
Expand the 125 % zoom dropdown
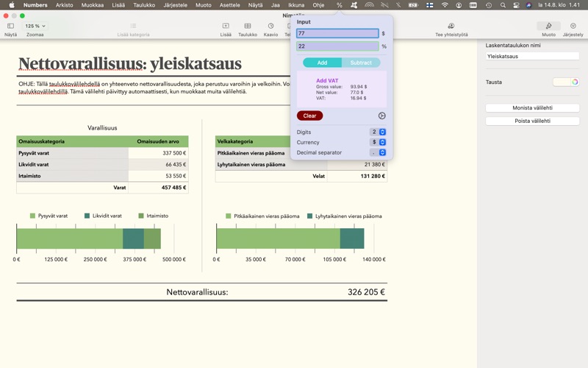tap(35, 26)
